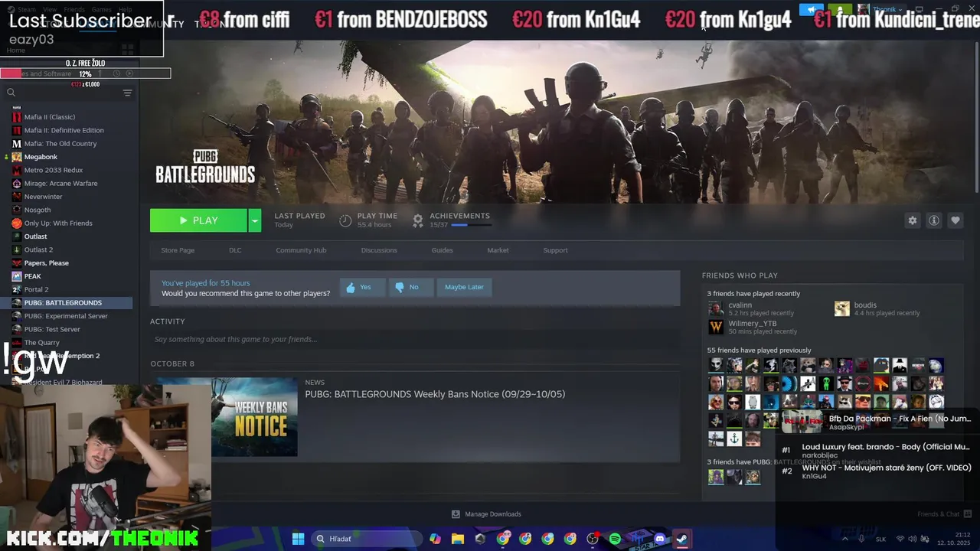The image size is (980, 551).
Task: Open Discord from the taskbar
Action: coord(659,539)
